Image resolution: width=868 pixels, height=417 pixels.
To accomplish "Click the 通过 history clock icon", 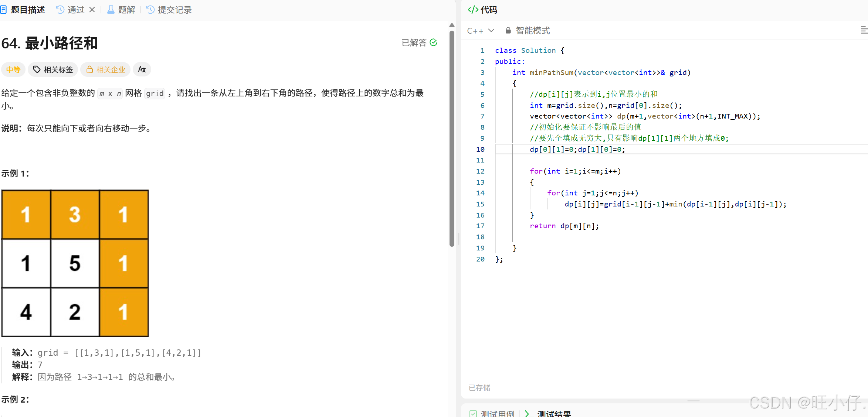I will [x=60, y=10].
